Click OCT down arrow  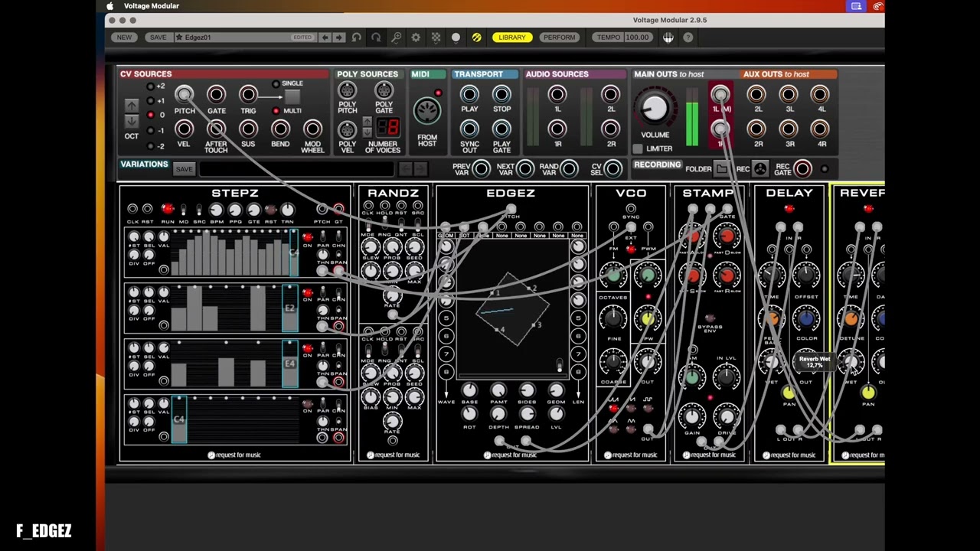132,121
